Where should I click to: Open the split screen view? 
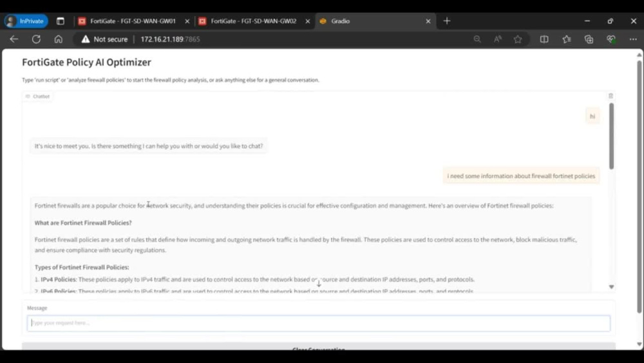[x=544, y=39]
